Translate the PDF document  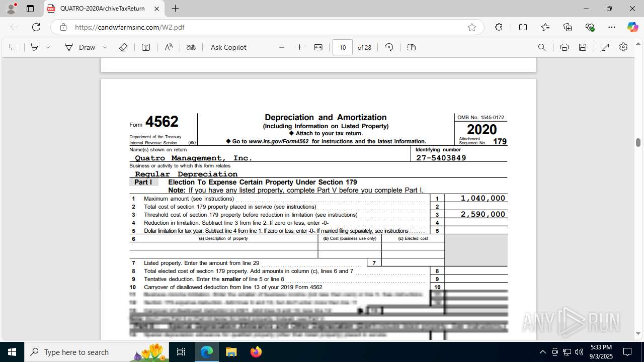pyautogui.click(x=191, y=47)
